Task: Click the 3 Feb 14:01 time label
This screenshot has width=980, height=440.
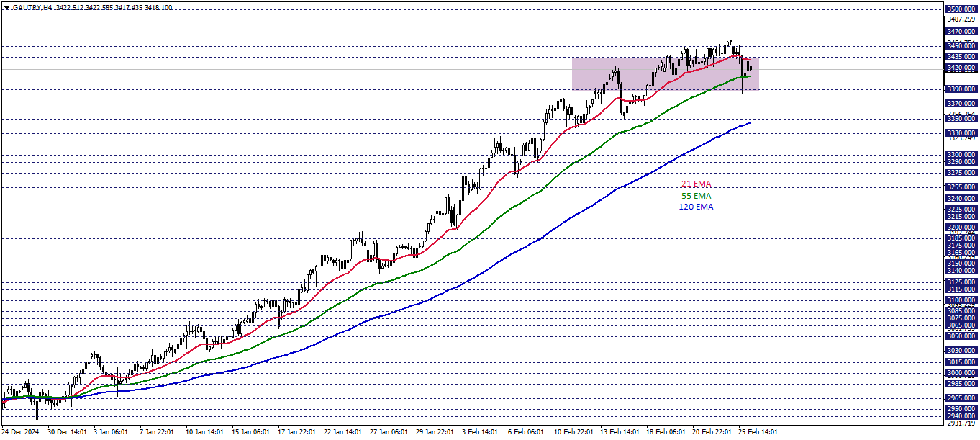Action: coord(480,432)
